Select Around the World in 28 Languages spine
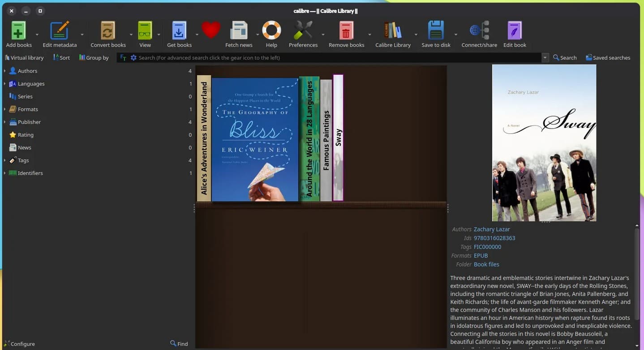644x350 pixels. 309,138
